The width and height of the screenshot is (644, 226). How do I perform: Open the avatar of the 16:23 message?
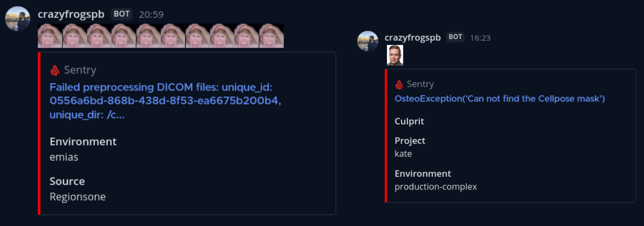pos(367,41)
